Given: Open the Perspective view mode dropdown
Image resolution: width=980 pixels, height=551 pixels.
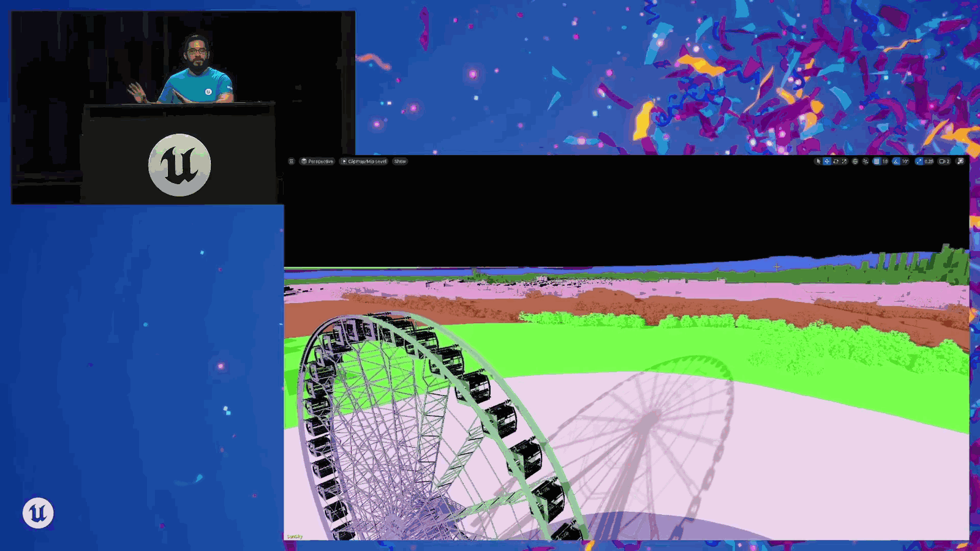Looking at the screenshot, I should tap(317, 161).
